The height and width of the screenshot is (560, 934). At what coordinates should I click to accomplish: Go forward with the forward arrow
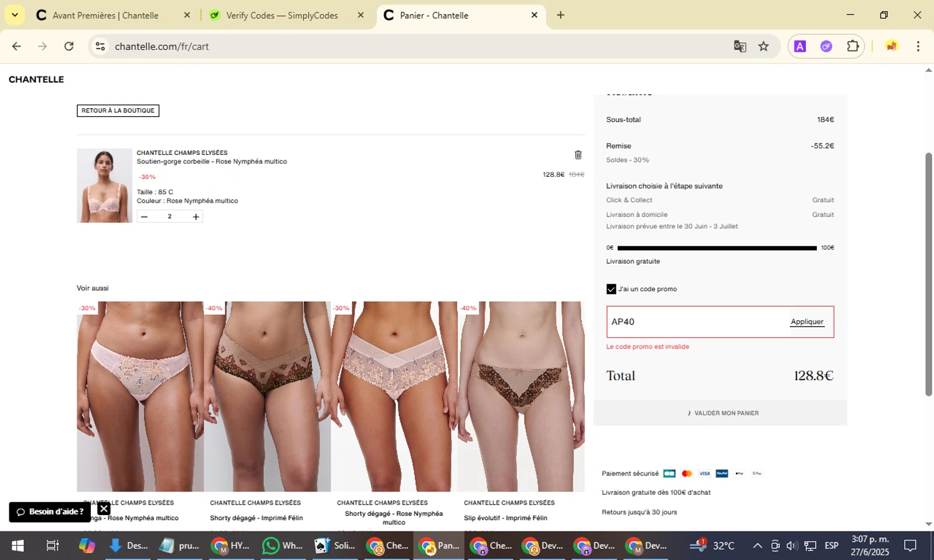tap(42, 46)
